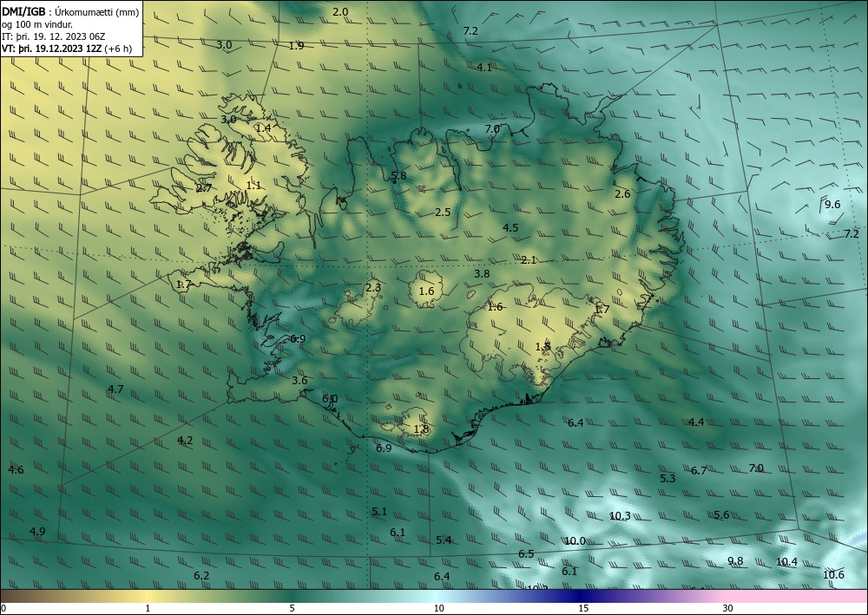Click the 30 tick on the color scale
The image size is (868, 615).
click(727, 609)
